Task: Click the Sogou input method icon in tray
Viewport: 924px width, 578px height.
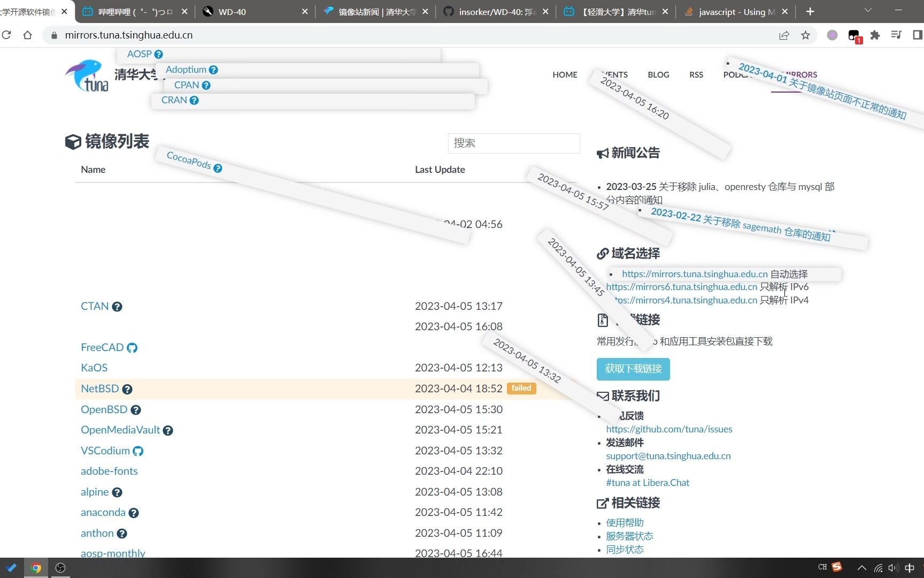Action: click(x=837, y=567)
